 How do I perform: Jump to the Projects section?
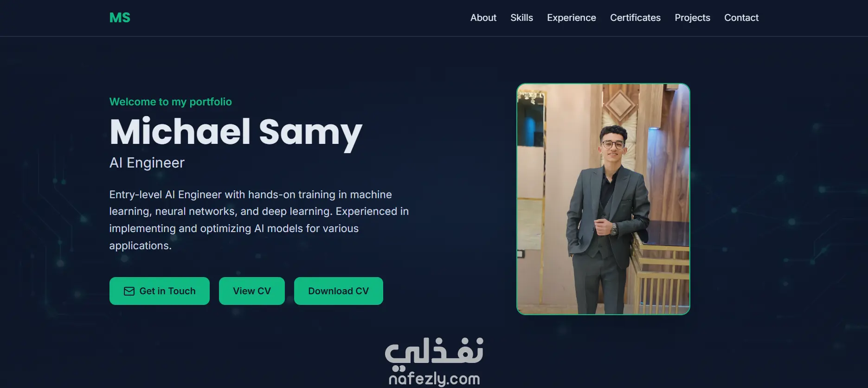pyautogui.click(x=692, y=18)
